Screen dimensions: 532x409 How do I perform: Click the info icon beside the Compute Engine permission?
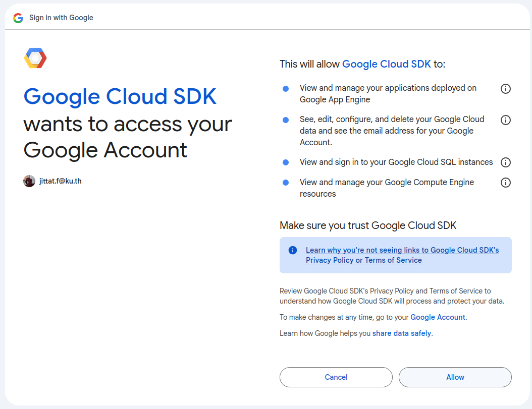coord(505,183)
